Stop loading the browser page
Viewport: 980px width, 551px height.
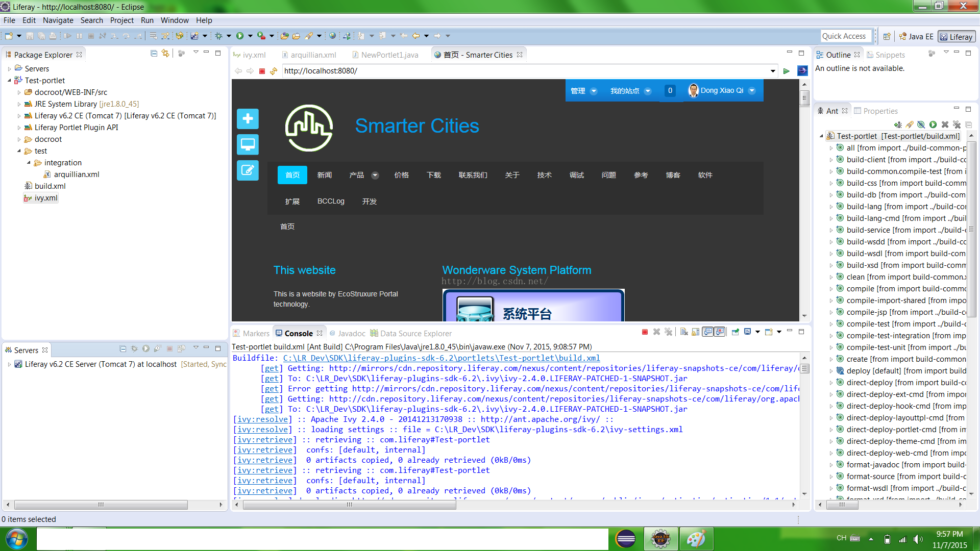pos(262,71)
